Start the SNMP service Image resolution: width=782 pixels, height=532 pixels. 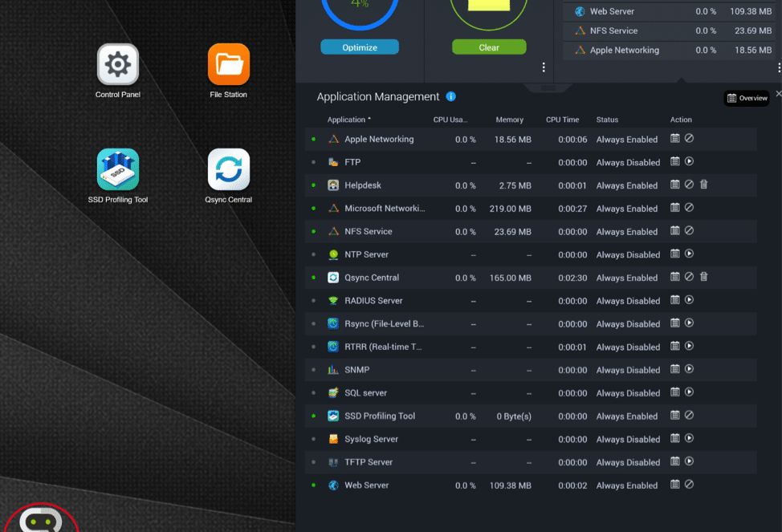689,369
